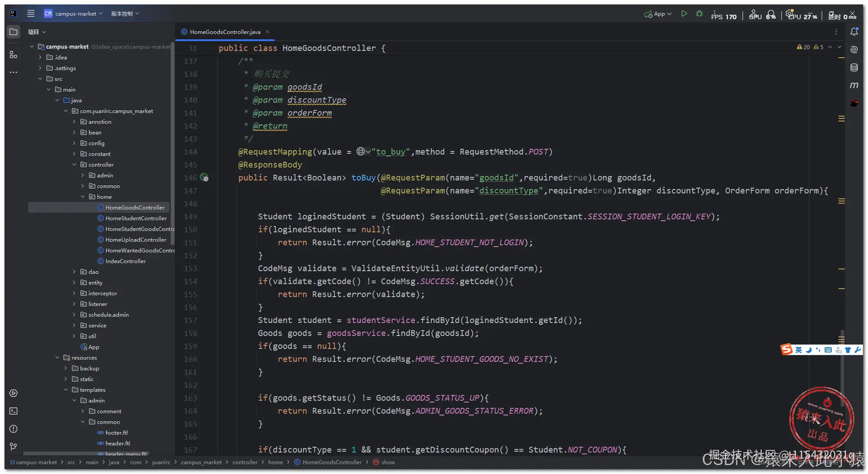Open the Services tool window

coord(13,393)
